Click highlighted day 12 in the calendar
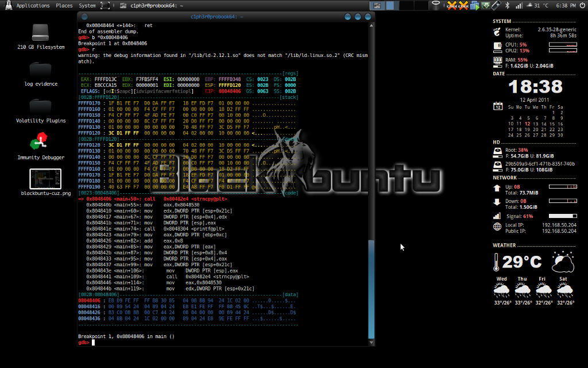588x368 pixels. coord(528,124)
